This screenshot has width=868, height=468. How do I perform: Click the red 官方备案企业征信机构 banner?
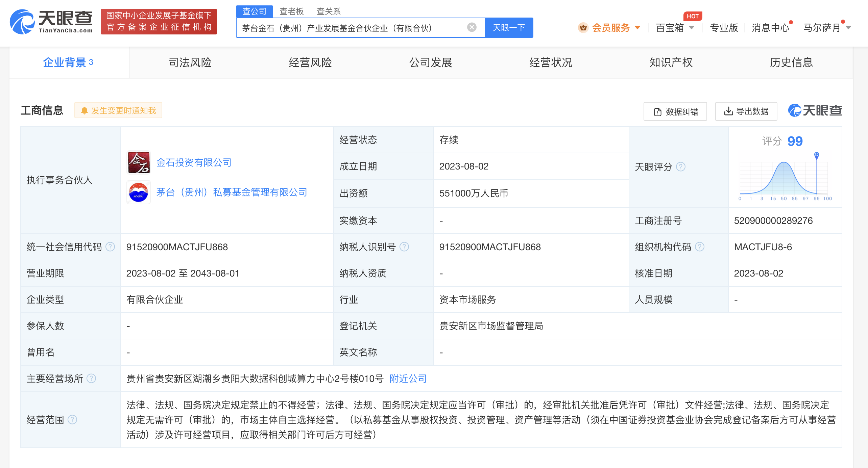pyautogui.click(x=159, y=22)
